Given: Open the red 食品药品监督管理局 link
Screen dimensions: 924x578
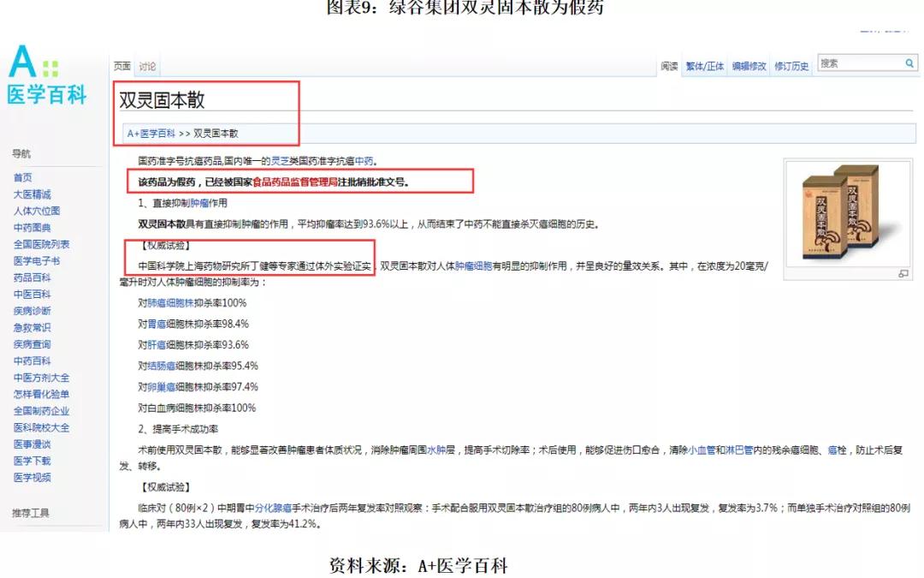Looking at the screenshot, I should tap(294, 182).
